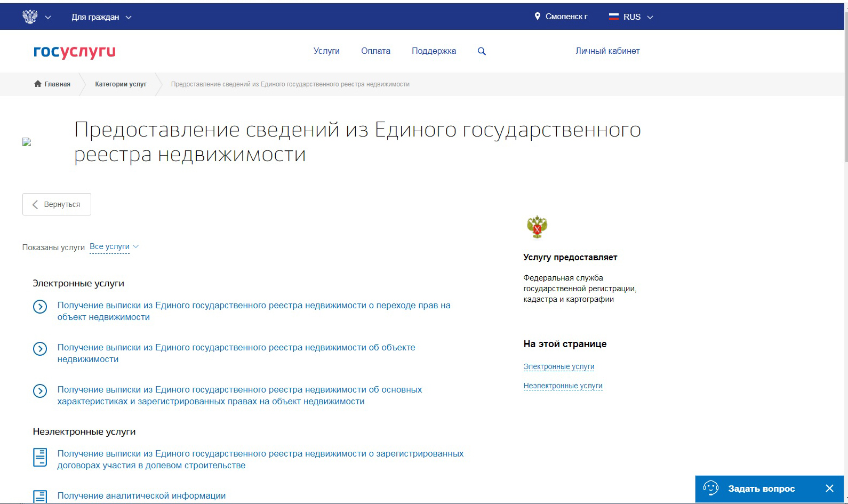
Task: Jump to 'Неэлектронные услуги' anchor link
Action: (x=563, y=386)
